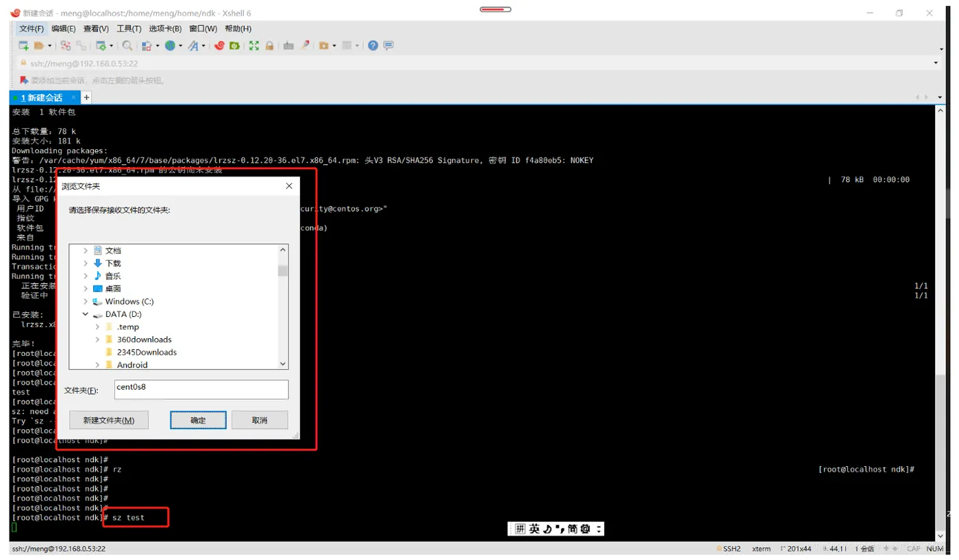Expand the 音乐 folder node
This screenshot has height=560, width=959.
pyautogui.click(x=85, y=276)
